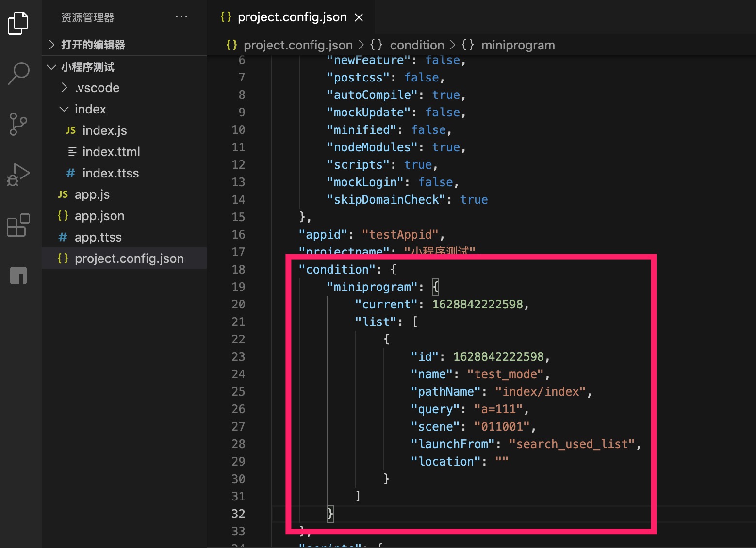Click the "nodeModules" key on line 11
Viewport: 756px width, 548px height.
pos(372,147)
